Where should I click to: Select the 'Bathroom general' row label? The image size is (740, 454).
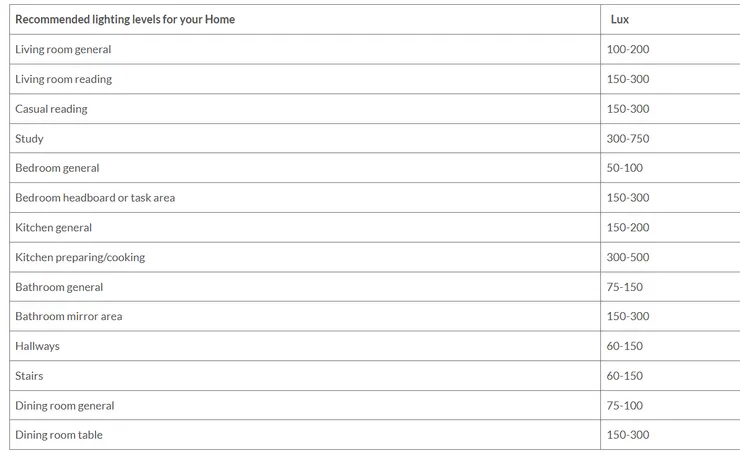(59, 287)
